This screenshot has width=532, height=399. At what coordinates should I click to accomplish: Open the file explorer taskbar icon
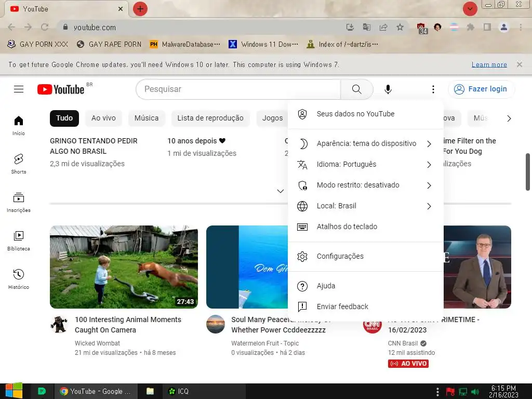pyautogui.click(x=150, y=391)
